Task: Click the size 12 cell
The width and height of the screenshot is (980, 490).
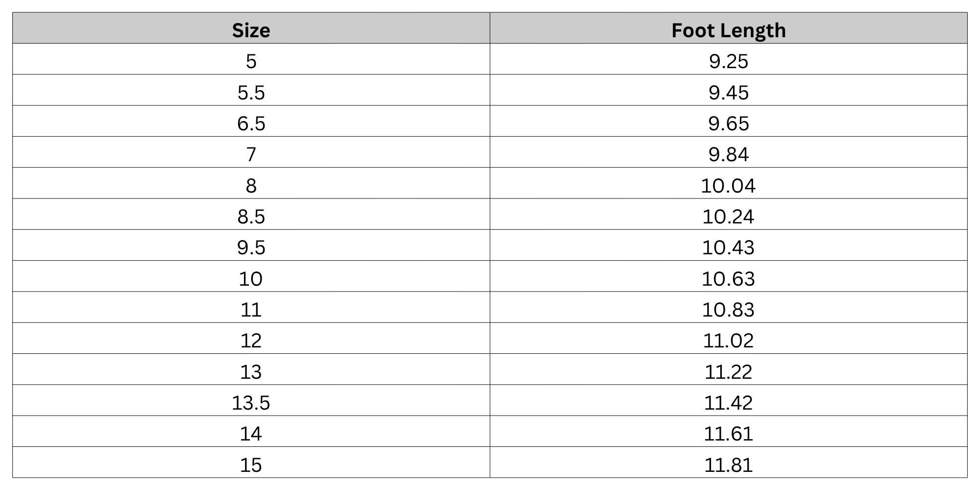Action: (x=251, y=338)
